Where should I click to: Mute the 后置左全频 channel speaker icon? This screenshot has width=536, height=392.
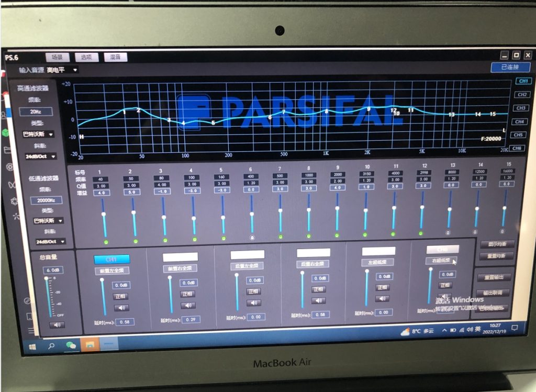tap(254, 303)
